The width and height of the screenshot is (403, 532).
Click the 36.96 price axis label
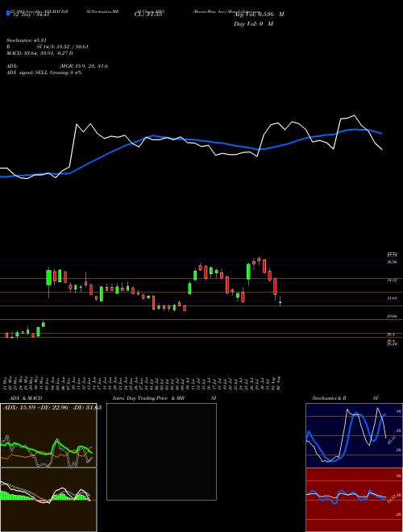tap(392, 262)
